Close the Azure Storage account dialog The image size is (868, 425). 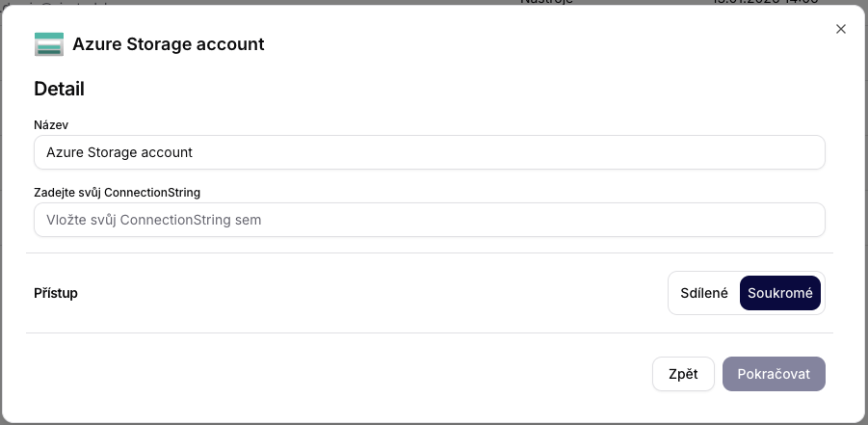click(840, 29)
